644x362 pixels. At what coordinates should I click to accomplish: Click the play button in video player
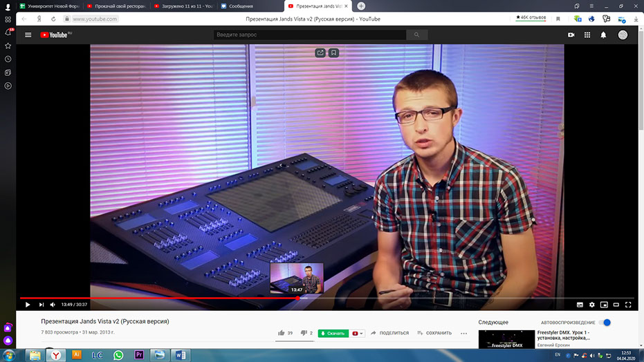click(x=28, y=304)
